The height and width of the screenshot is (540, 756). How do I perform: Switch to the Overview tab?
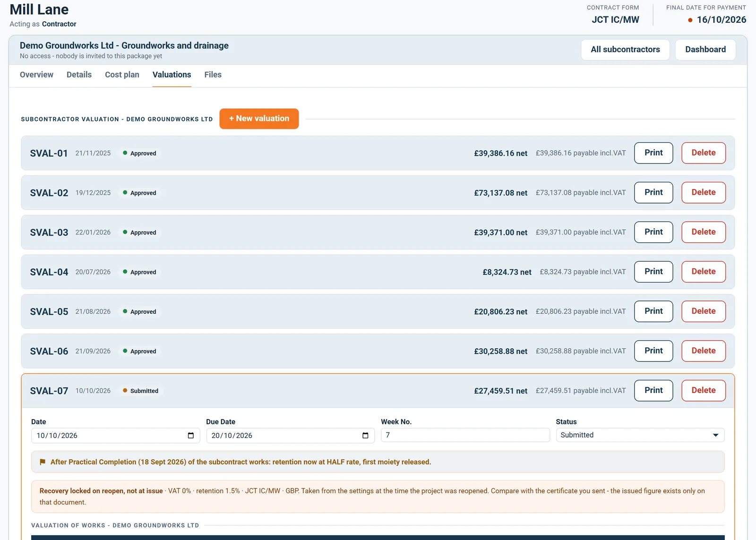pyautogui.click(x=36, y=75)
